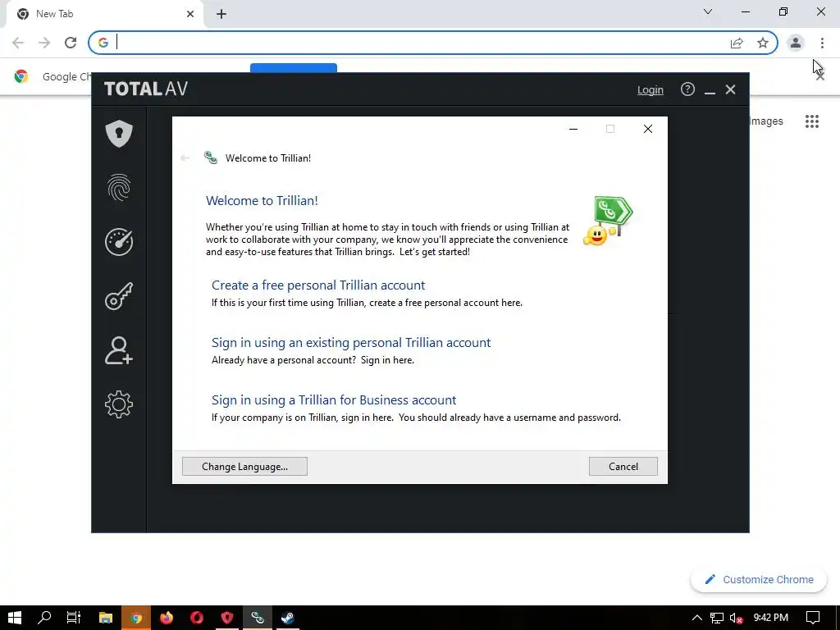Viewport: 840px width, 630px height.
Task: Open Chrome three-dot menu
Action: (x=822, y=43)
